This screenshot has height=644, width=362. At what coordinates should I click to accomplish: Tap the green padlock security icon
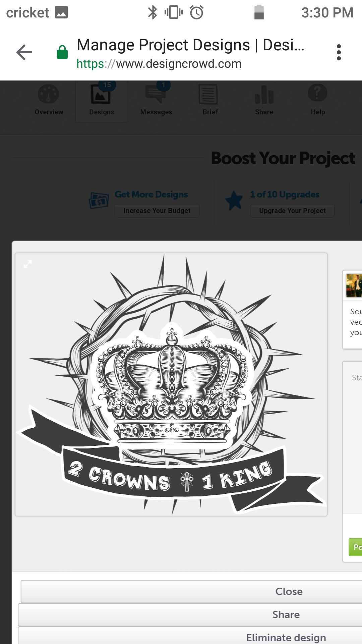[62, 52]
